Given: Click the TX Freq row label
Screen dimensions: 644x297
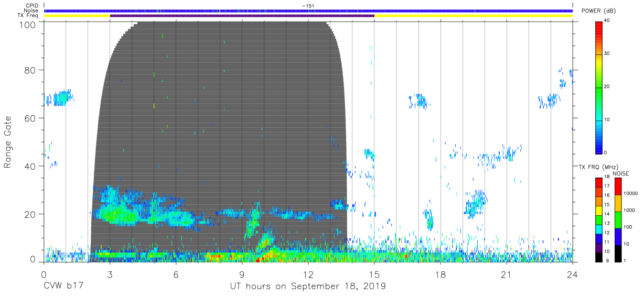Looking at the screenshot, I should [x=29, y=15].
